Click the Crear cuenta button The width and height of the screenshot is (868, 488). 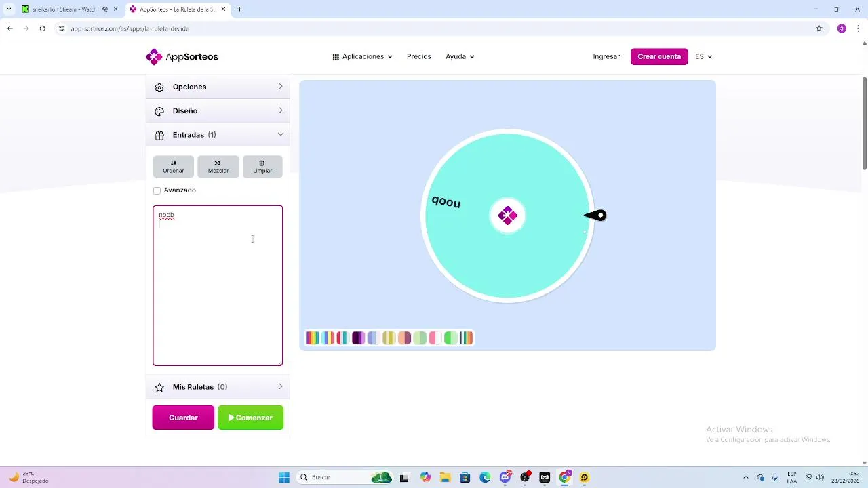click(x=659, y=56)
